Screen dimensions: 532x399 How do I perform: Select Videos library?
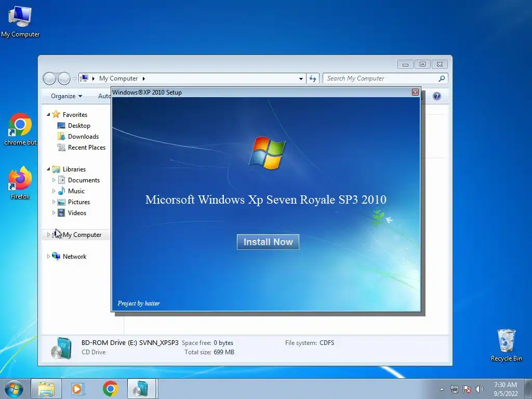coord(77,212)
